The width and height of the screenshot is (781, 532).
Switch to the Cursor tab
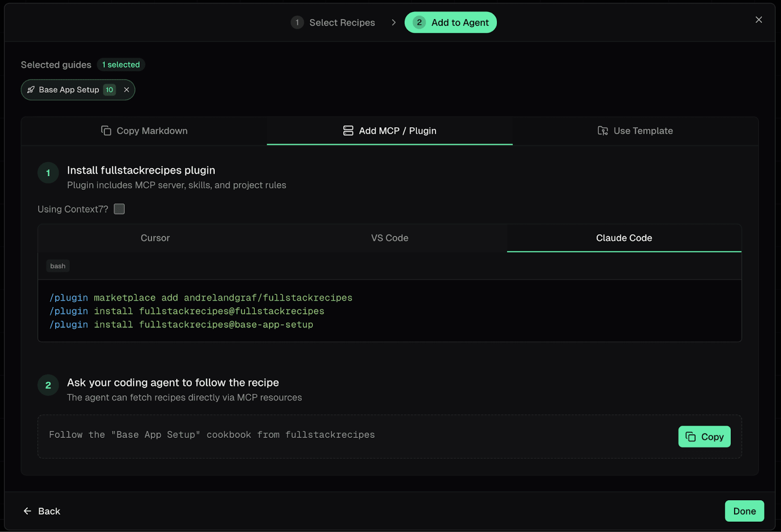155,238
